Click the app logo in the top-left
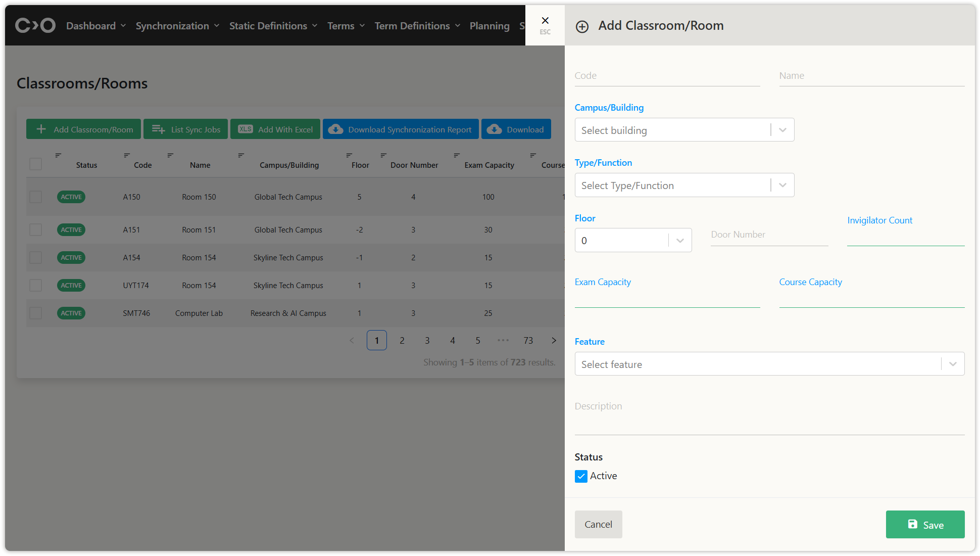Viewport: 980px width, 556px height. click(35, 25)
